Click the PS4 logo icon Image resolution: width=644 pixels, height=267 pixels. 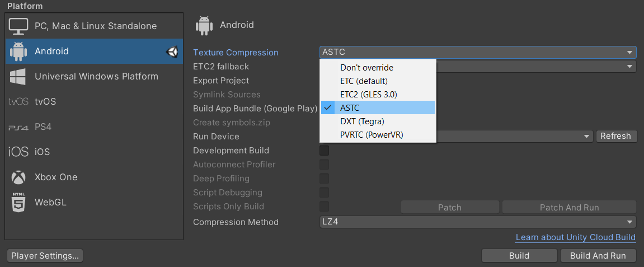point(18,127)
